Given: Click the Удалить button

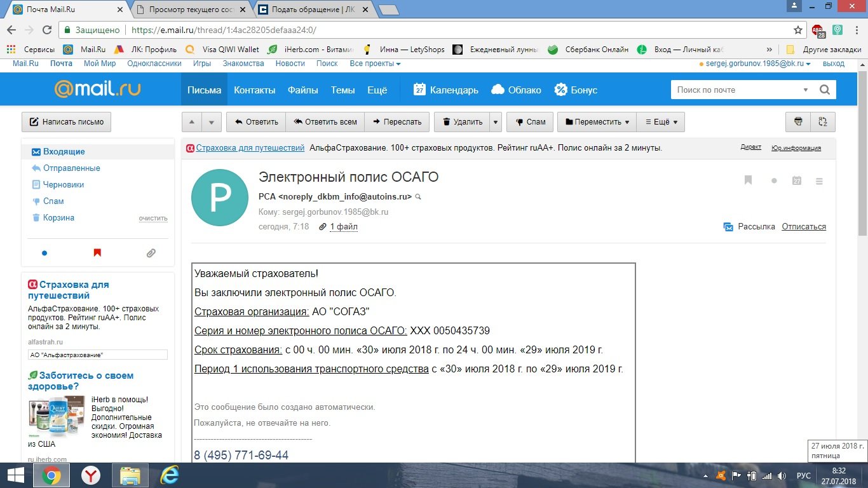Looking at the screenshot, I should point(462,122).
